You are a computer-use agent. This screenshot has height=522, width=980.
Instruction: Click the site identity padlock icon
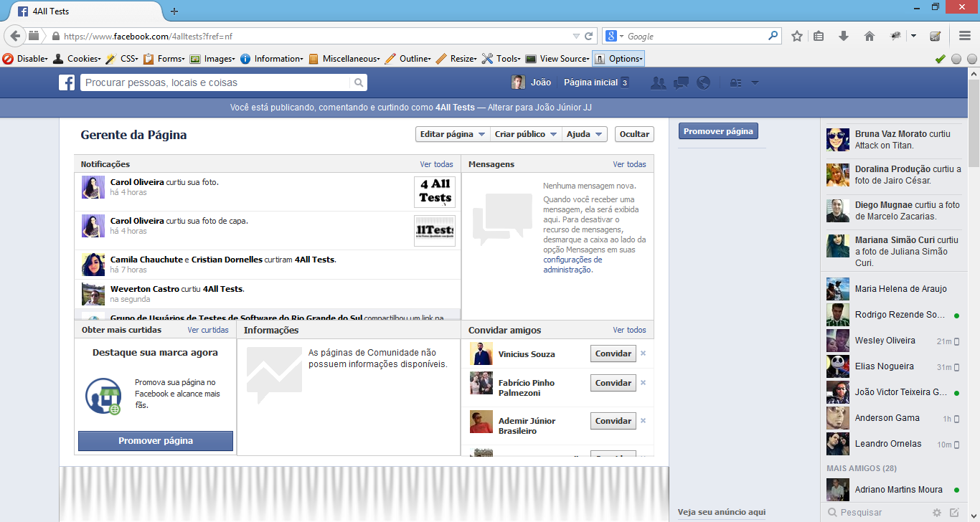point(55,36)
